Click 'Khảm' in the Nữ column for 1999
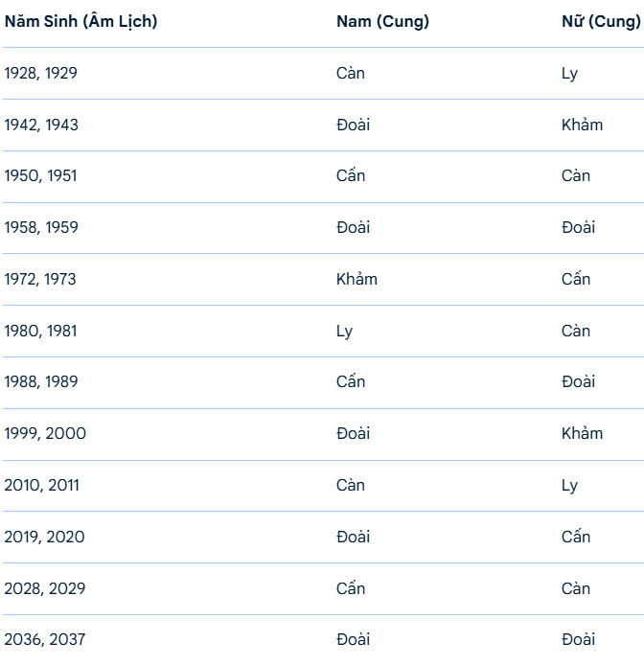This screenshot has width=644, height=665. (582, 434)
